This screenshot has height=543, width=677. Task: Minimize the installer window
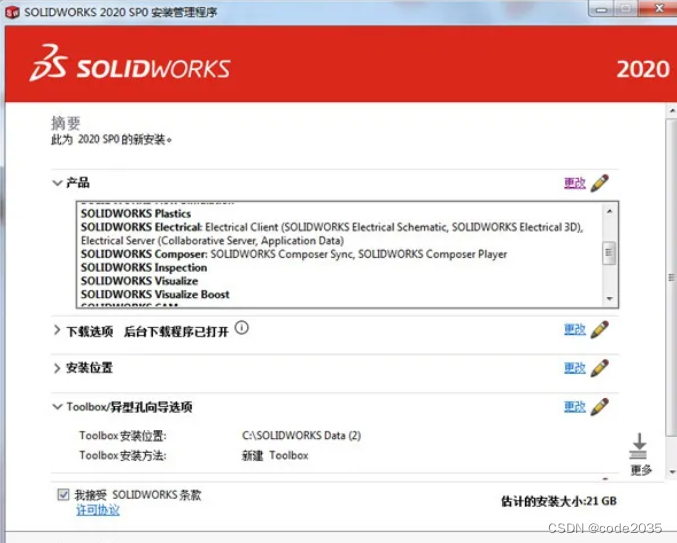point(601,9)
